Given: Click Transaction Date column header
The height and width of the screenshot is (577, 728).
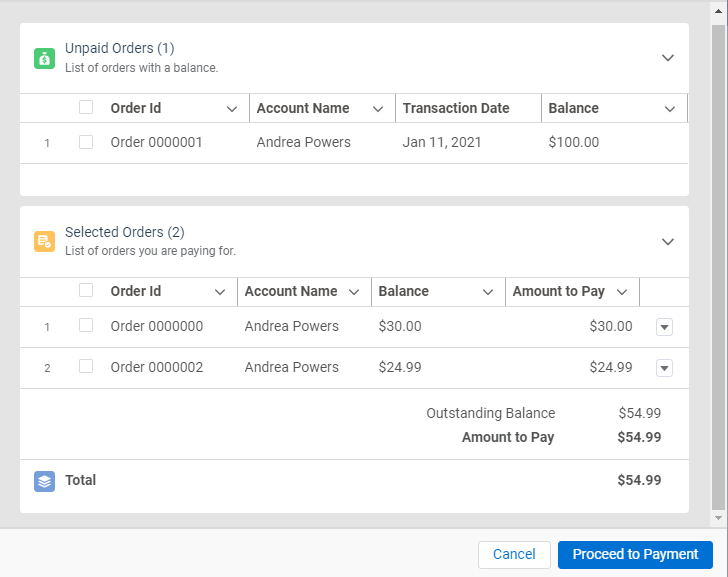Looking at the screenshot, I should pyautogui.click(x=456, y=108).
